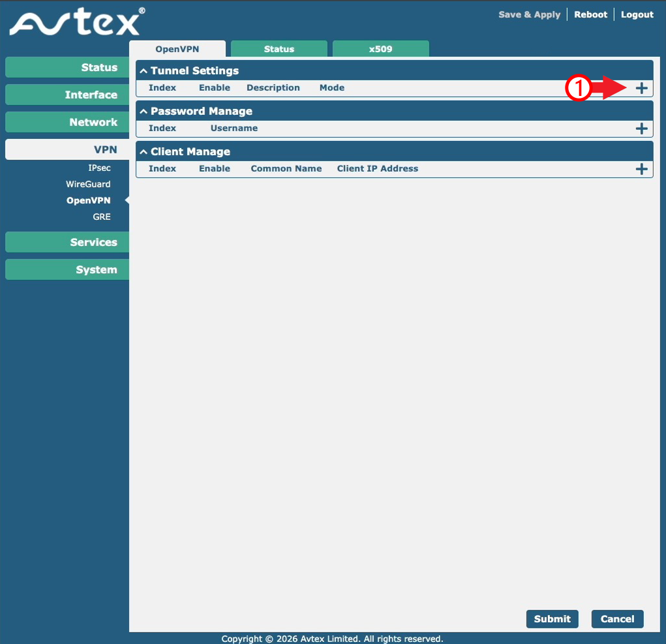Click the Reboot link
Screen dimensions: 666x644
tap(590, 14)
